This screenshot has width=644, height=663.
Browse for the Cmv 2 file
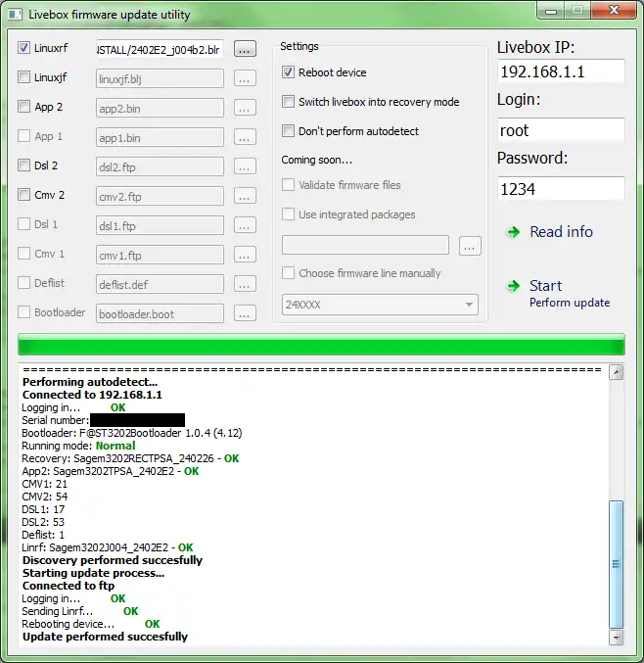tap(245, 196)
